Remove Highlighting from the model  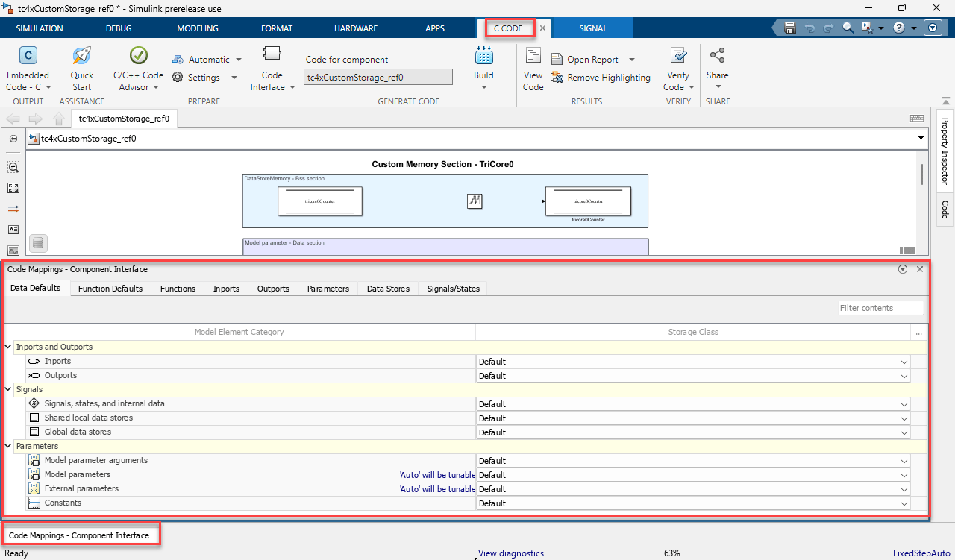[x=601, y=77]
